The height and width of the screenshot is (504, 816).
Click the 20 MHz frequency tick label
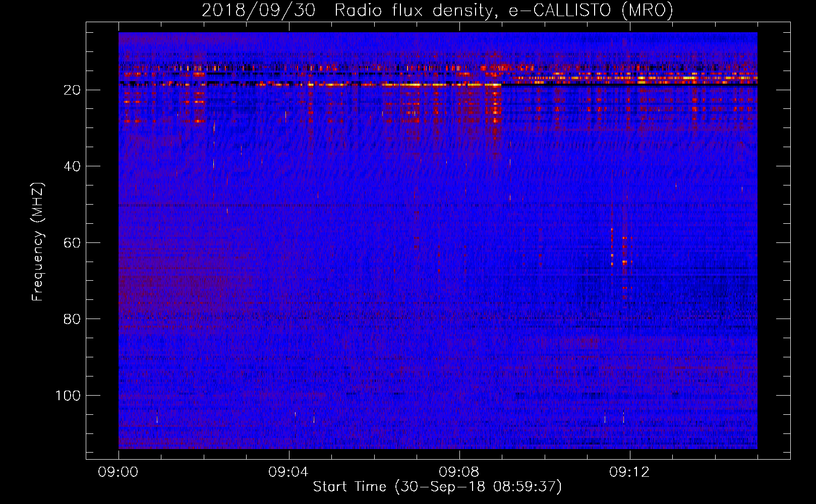pos(73,90)
